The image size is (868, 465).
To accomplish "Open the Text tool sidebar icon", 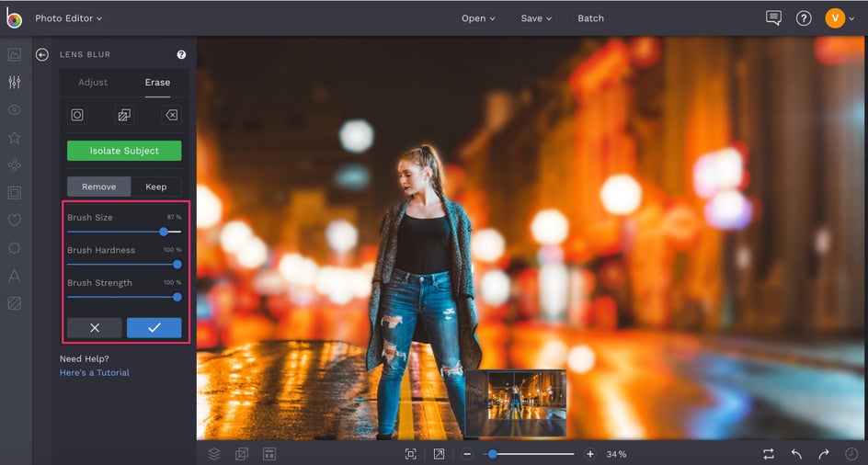I will click(15, 276).
